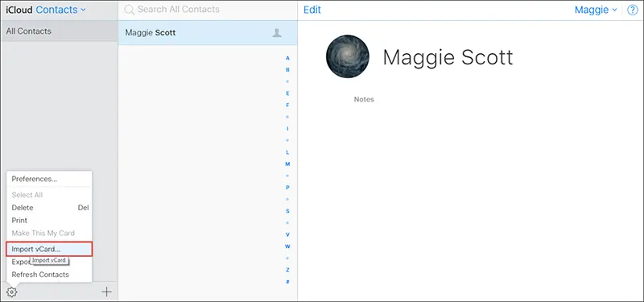Click the Maggie Scott name heading
This screenshot has height=302, width=644.
[448, 57]
